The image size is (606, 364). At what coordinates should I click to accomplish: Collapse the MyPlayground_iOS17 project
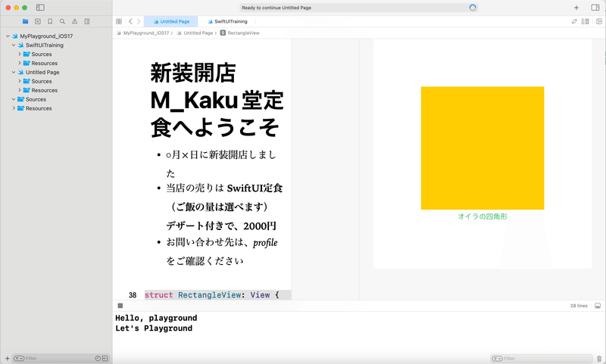pyautogui.click(x=8, y=36)
